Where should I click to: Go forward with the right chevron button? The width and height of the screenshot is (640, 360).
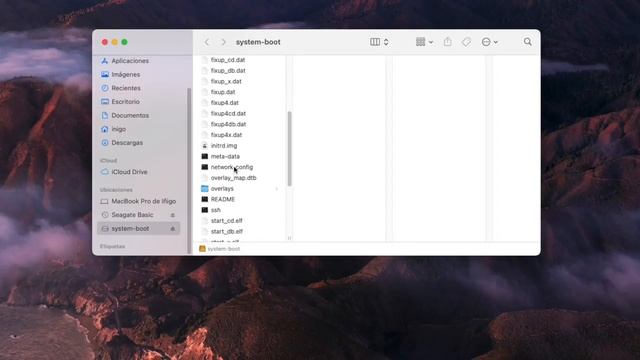(x=223, y=42)
